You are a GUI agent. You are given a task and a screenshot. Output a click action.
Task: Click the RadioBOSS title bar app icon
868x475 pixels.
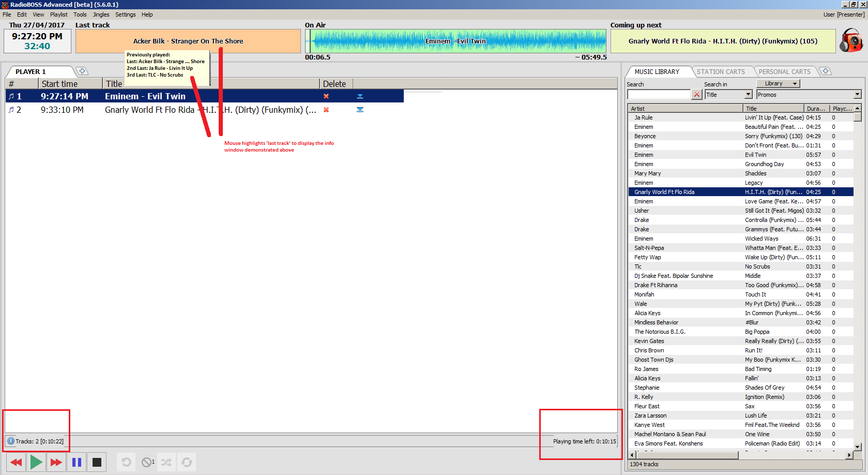click(5, 5)
